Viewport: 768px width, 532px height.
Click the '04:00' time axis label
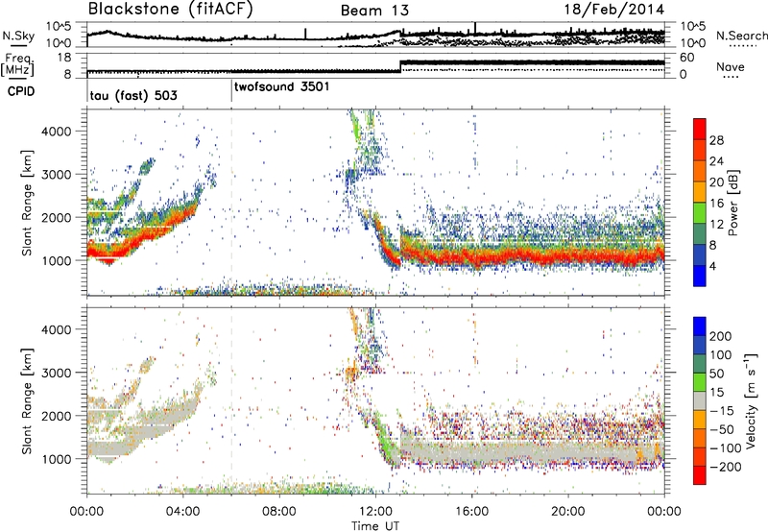click(183, 512)
